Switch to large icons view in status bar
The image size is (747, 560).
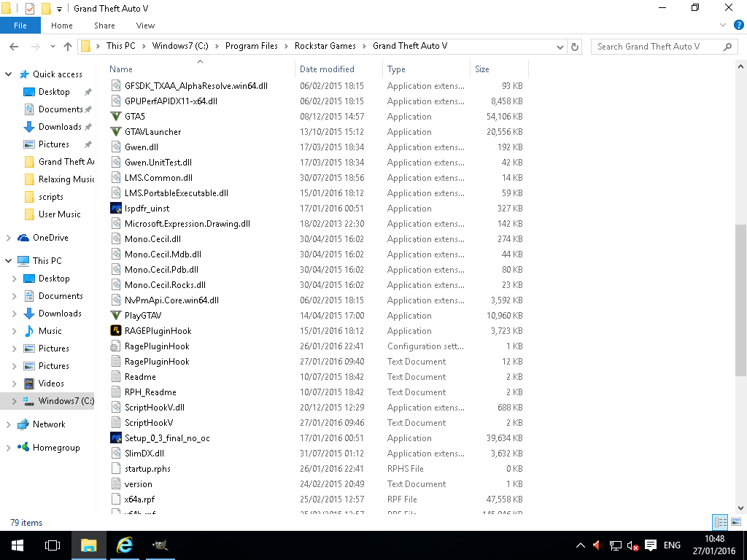click(735, 522)
